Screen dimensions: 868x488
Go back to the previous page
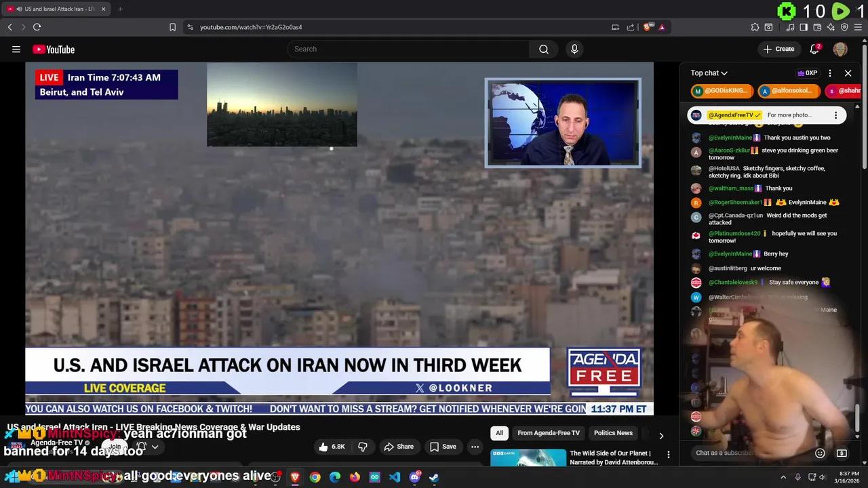coord(9,27)
